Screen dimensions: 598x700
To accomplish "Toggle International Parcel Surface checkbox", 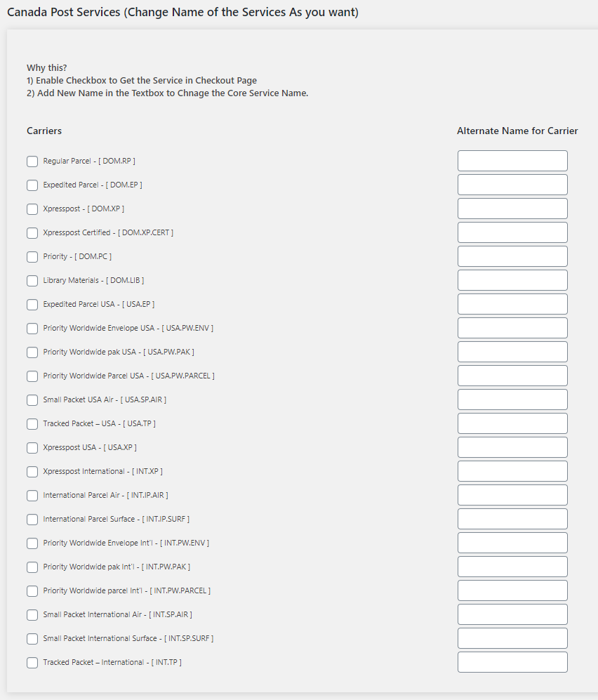I will 32,520.
